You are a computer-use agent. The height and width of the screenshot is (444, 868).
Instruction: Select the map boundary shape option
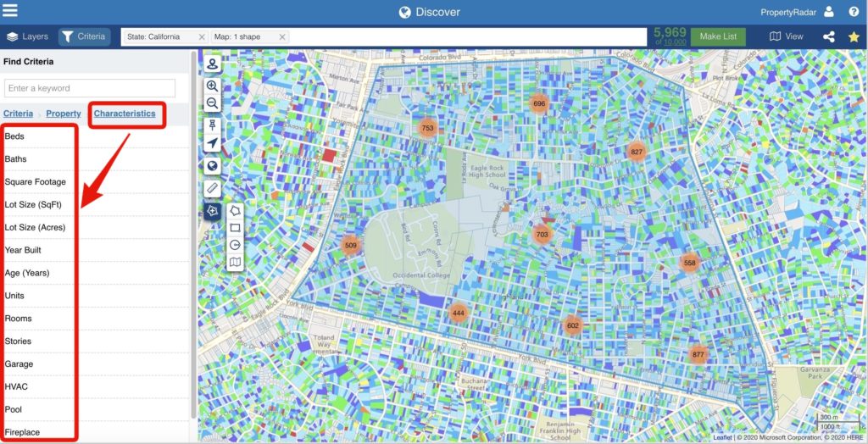(x=236, y=262)
